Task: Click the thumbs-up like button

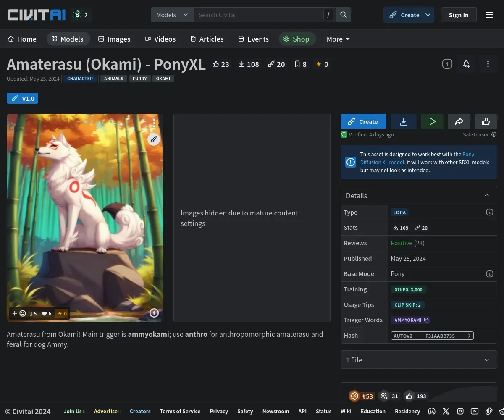Action: point(486,121)
